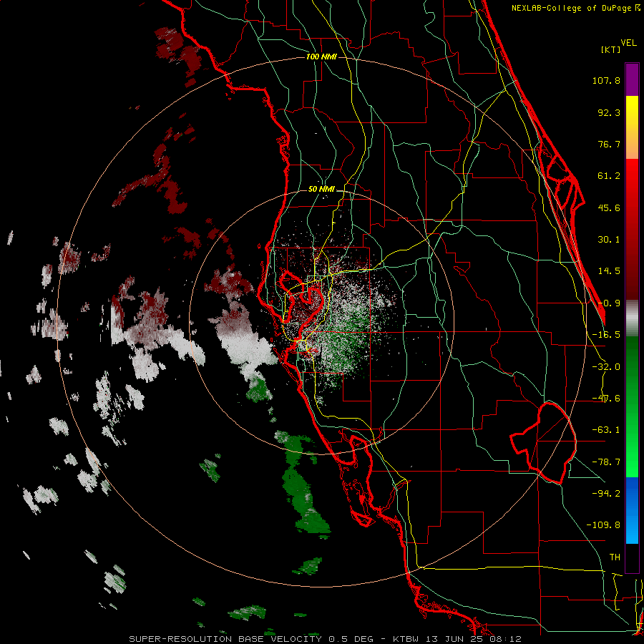The image size is (644, 644).
Task: Select the -78.7 velocity scale value
Action: click(606, 462)
